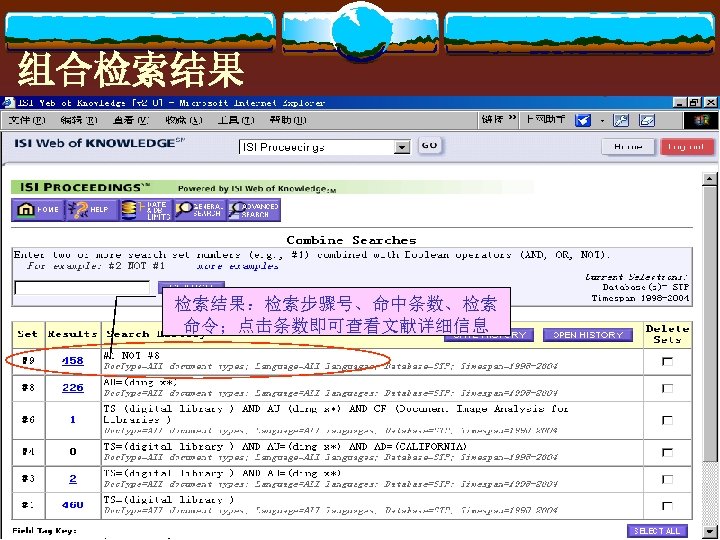Open the 查看(V) menu

(x=131, y=120)
